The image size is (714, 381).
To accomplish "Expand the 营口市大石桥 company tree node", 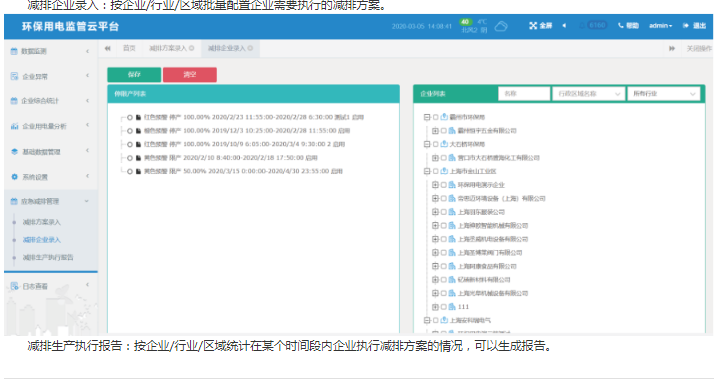I will [435, 158].
